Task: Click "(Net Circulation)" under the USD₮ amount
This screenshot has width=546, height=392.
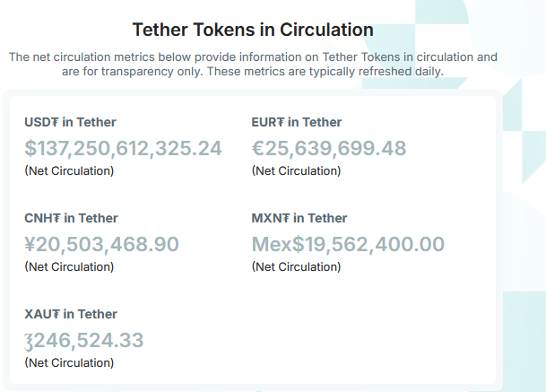Action: (x=69, y=170)
